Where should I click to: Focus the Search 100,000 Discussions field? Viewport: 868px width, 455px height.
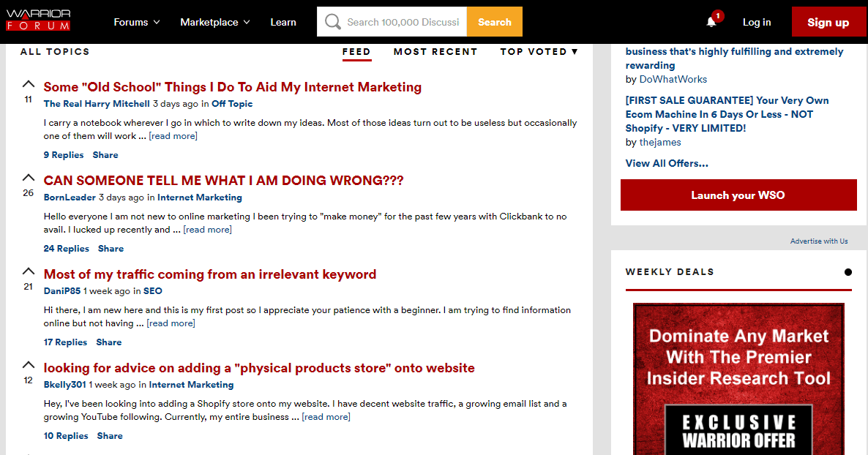coord(404,22)
